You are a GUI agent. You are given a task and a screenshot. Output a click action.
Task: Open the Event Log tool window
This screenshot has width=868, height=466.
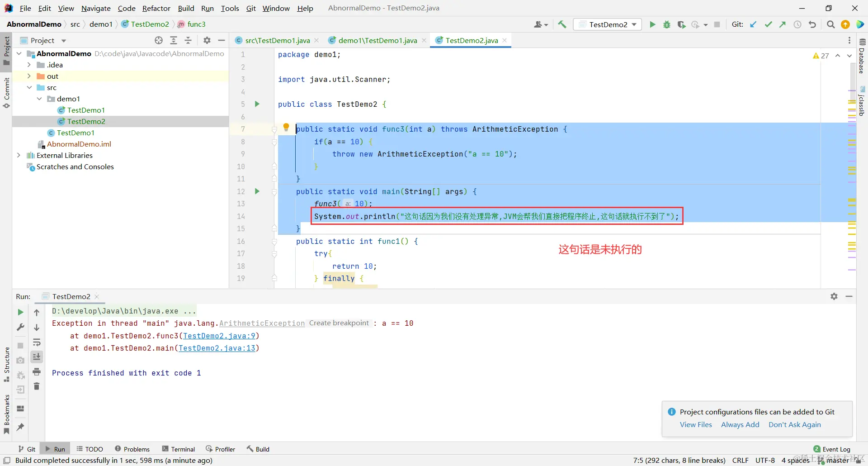[x=832, y=449]
